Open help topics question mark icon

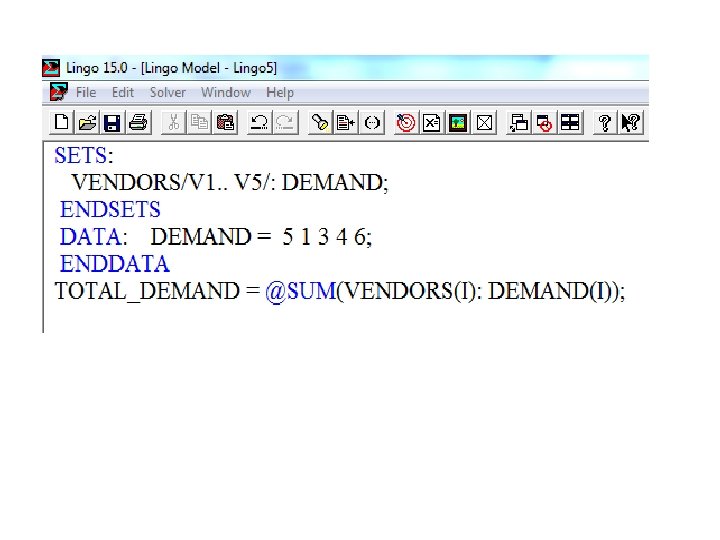pyautogui.click(x=605, y=123)
